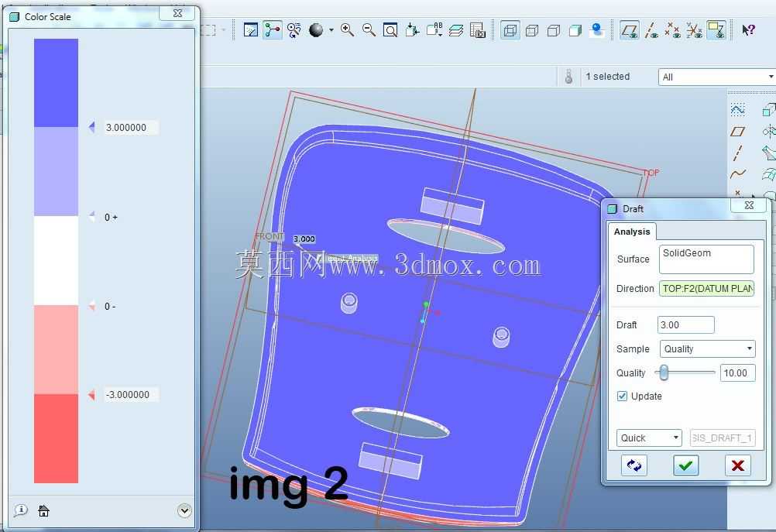Click the Zoom In magnifier icon
Viewport: 776px width, 532px height.
(x=347, y=30)
